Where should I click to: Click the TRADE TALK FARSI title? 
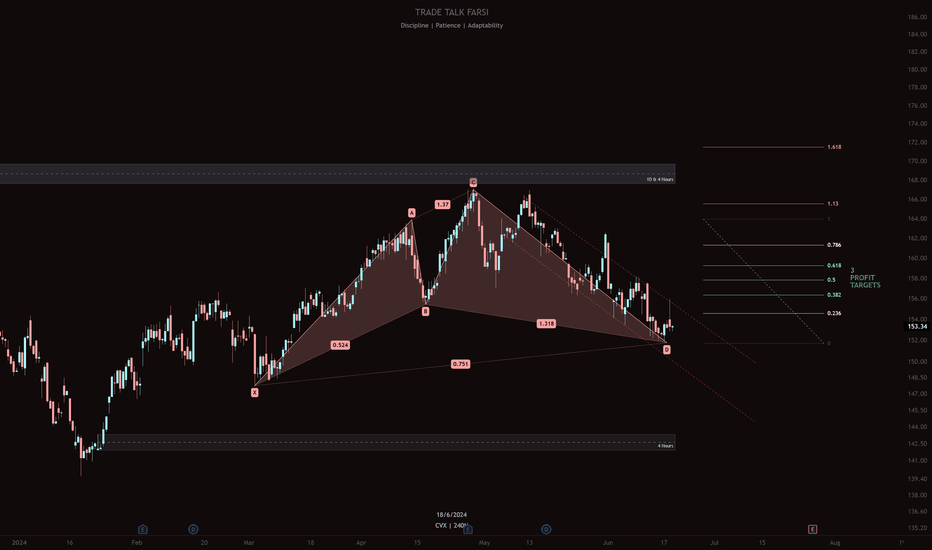452,12
